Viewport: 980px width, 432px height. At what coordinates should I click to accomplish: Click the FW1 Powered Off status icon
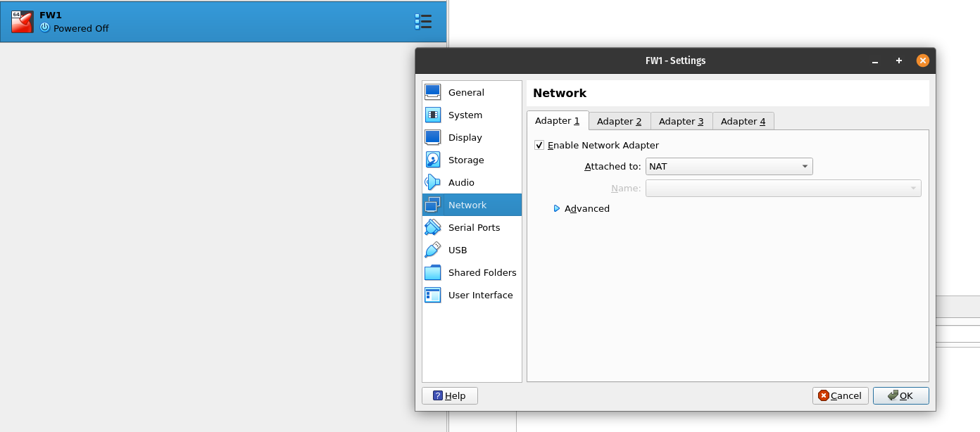point(45,28)
